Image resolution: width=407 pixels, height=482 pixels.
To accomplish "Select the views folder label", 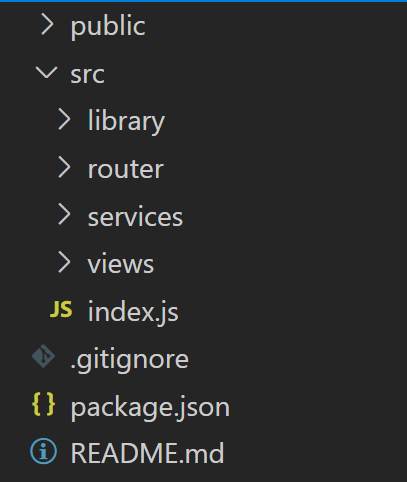I will 121,264.
